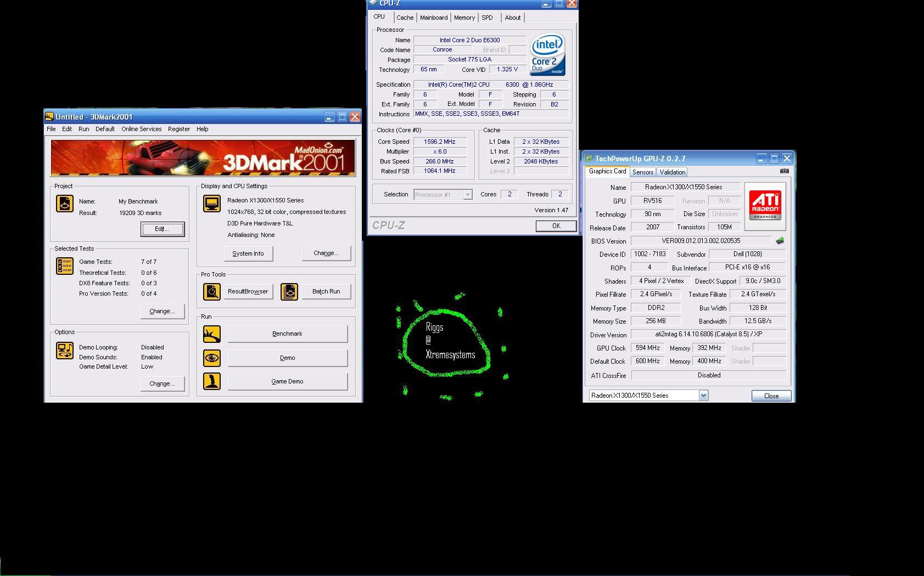Click the Level 2 cache 2048 KBytes value
Viewport: 924px width, 576px height.
541,161
